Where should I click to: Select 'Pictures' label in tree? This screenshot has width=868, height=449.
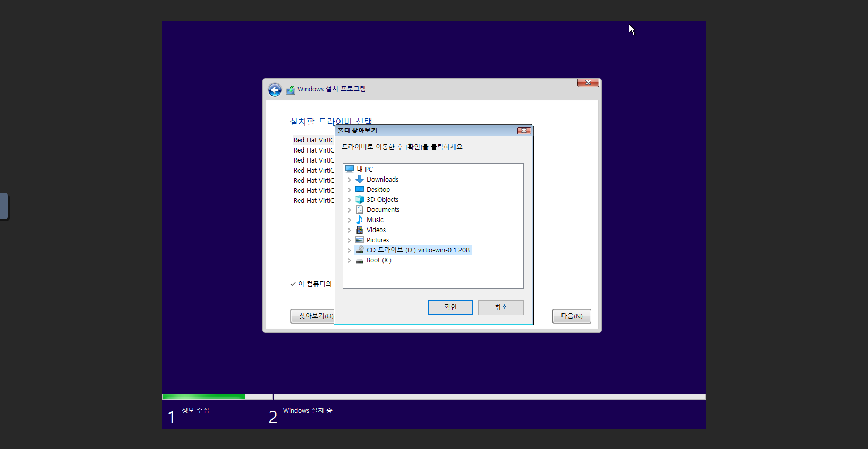(378, 240)
